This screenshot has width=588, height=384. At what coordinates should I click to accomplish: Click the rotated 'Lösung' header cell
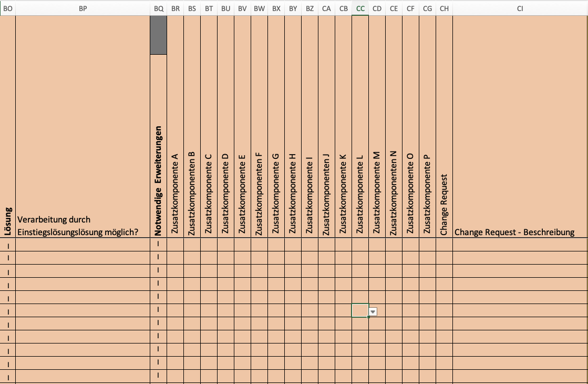pyautogui.click(x=8, y=224)
